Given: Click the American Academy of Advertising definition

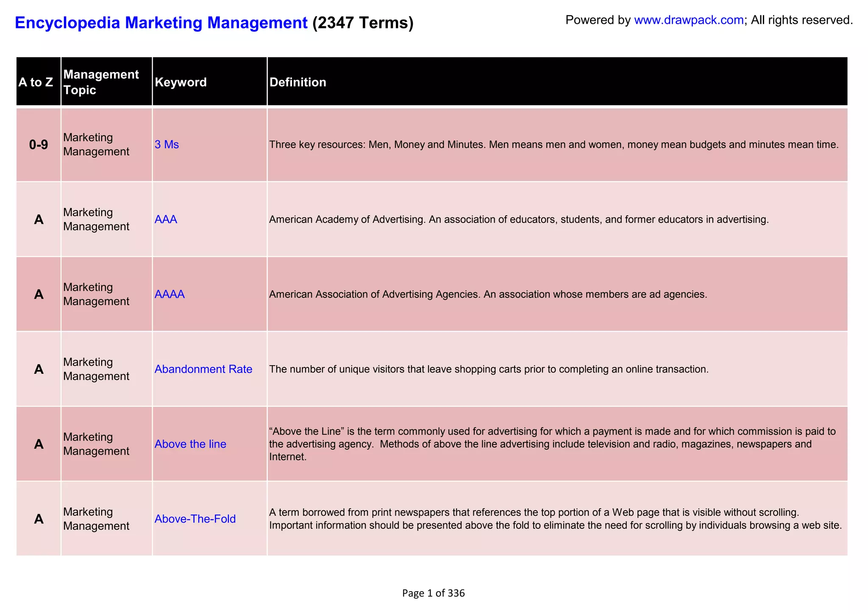Looking at the screenshot, I should coord(519,219).
